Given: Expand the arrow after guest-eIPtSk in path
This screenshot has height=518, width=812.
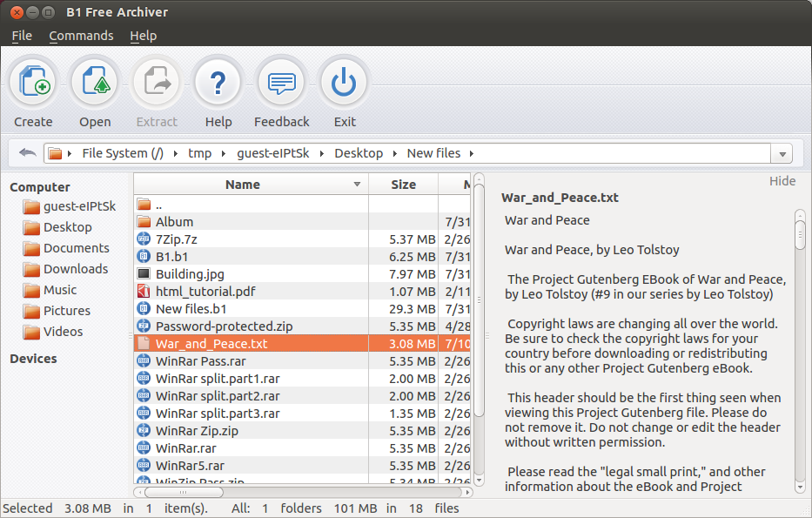Looking at the screenshot, I should (322, 153).
